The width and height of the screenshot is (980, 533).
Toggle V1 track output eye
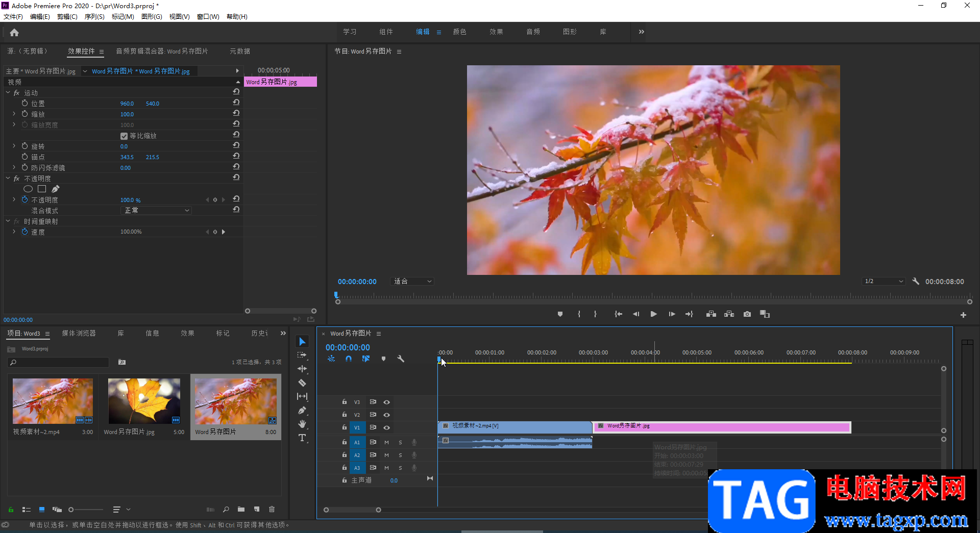tap(386, 427)
